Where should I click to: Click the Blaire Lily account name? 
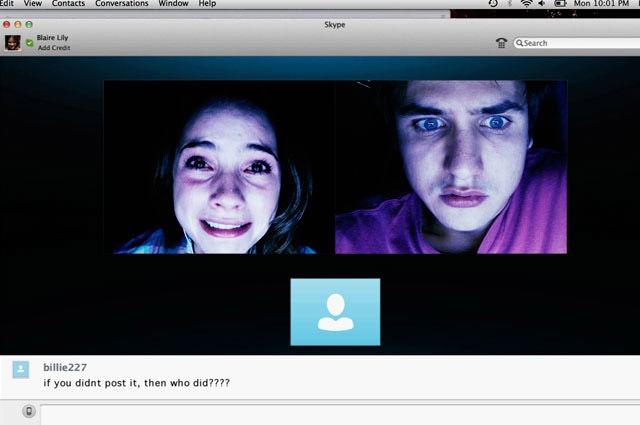coord(52,38)
